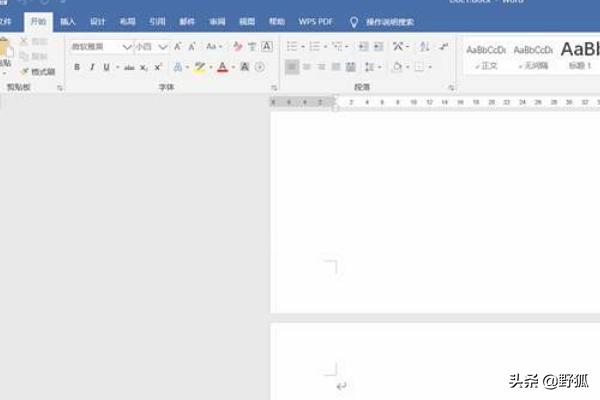The image size is (600, 400).
Task: Click the Paste clipboard icon
Action: (5, 49)
